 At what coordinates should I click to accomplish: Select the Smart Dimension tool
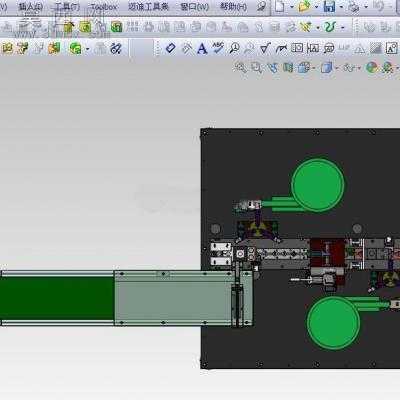coord(170,48)
